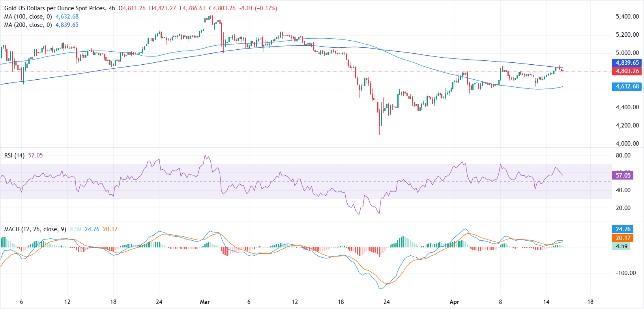Click the 80.00 level on RSI axis
Screen dimensions: 644x309
[x=623, y=155]
